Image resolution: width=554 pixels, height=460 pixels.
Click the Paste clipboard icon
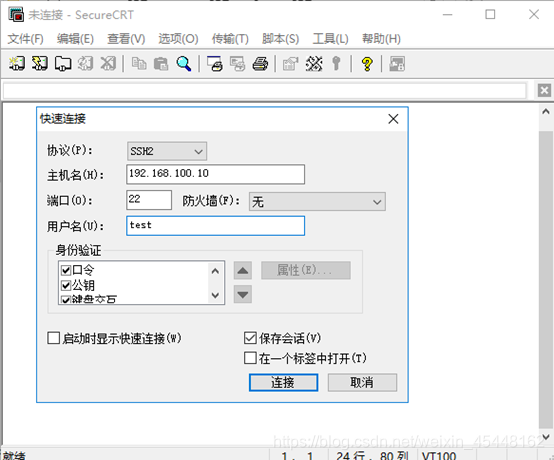click(x=161, y=64)
